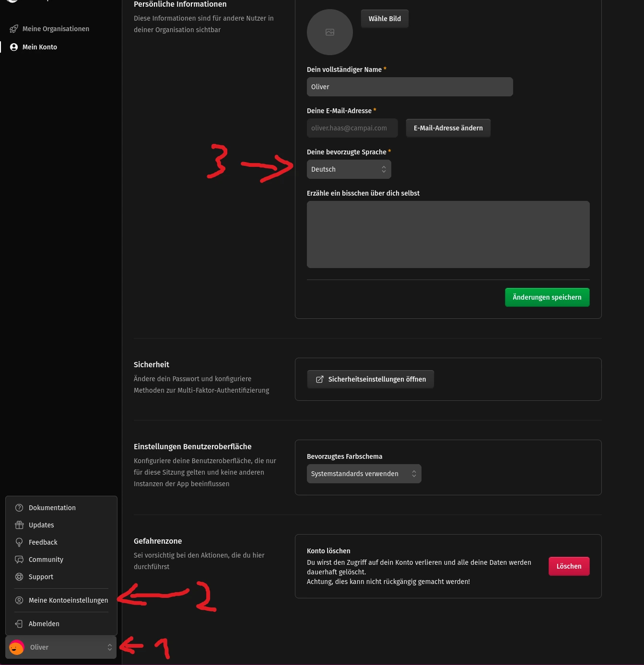The height and width of the screenshot is (665, 644).
Task: Open the Deutsch language dropdown
Action: [x=349, y=169]
